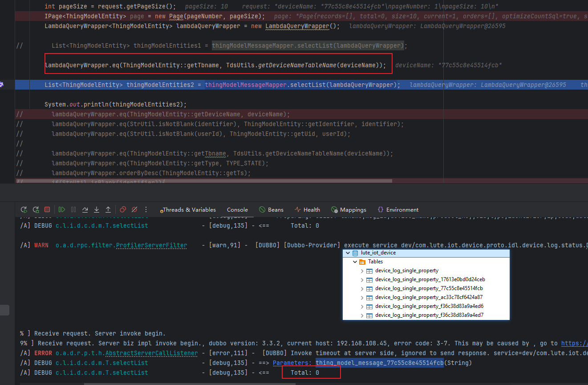The image size is (588, 385).
Task: Resume program execution in debugger
Action: coord(62,209)
